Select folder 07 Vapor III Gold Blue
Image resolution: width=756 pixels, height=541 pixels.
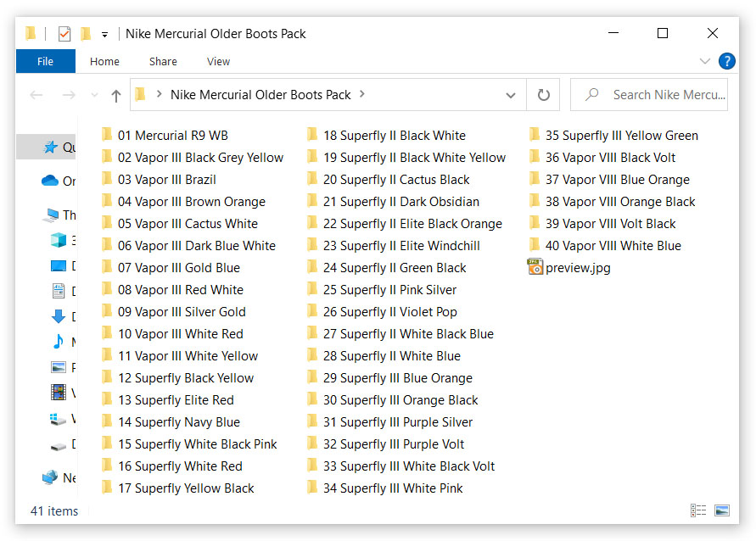tap(171, 267)
